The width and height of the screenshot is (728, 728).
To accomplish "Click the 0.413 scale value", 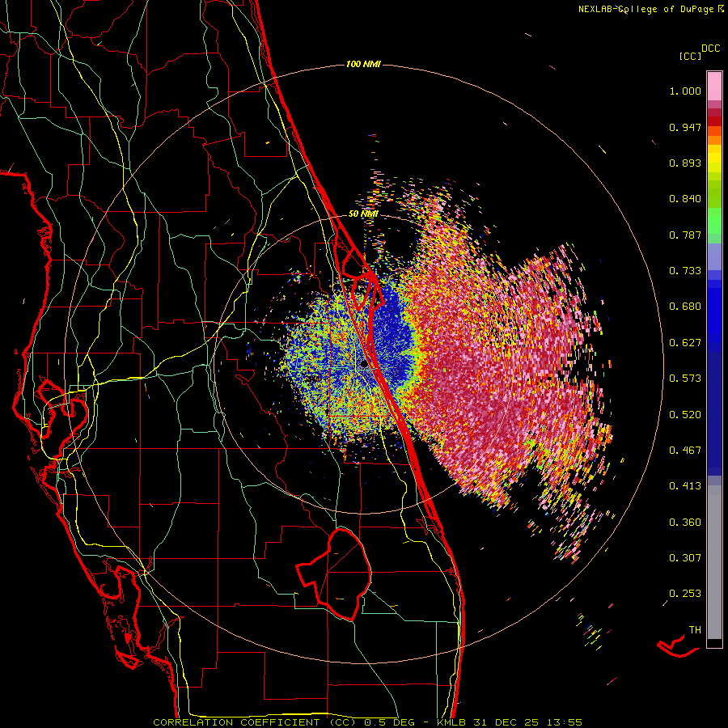I will (x=685, y=486).
